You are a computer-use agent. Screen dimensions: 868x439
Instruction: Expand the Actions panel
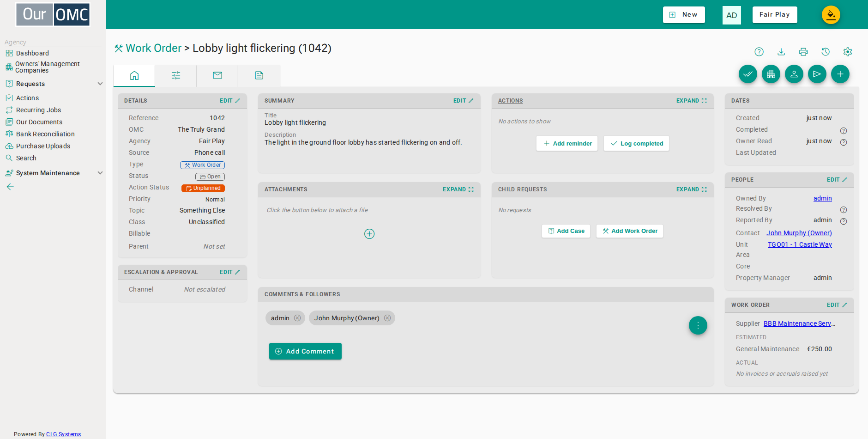(692, 101)
